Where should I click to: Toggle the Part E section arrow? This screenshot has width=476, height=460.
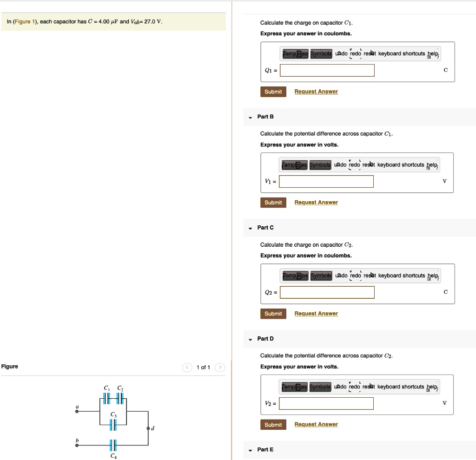250,450
